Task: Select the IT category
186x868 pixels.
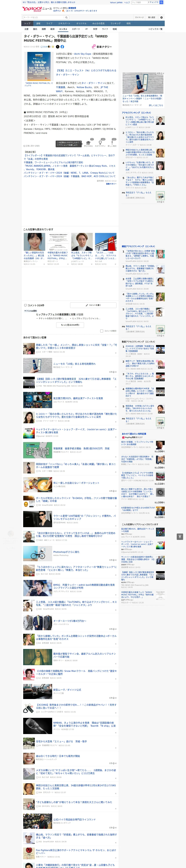Action: pos(86,29)
